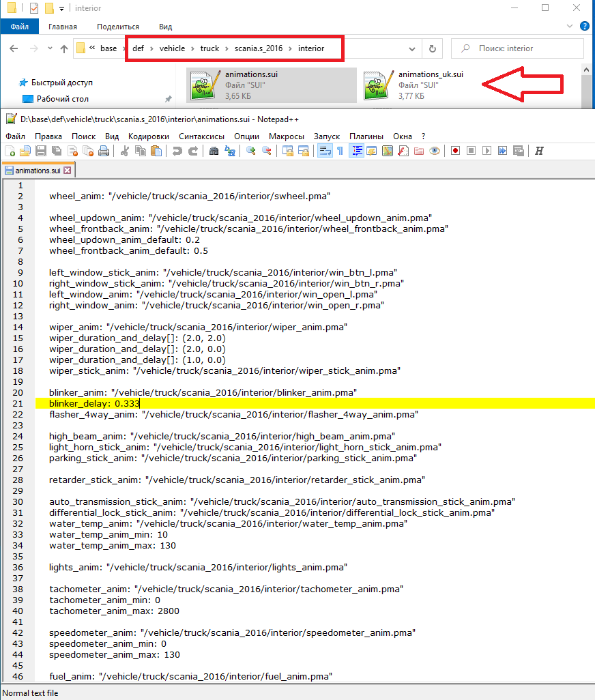This screenshot has width=595, height=700.
Task: Click the Open file toolbar icon
Action: 25,151
